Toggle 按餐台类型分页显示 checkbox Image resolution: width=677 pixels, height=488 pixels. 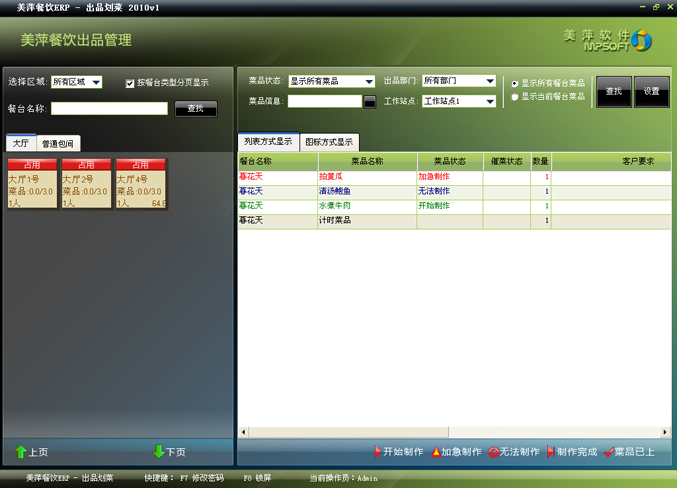(130, 83)
